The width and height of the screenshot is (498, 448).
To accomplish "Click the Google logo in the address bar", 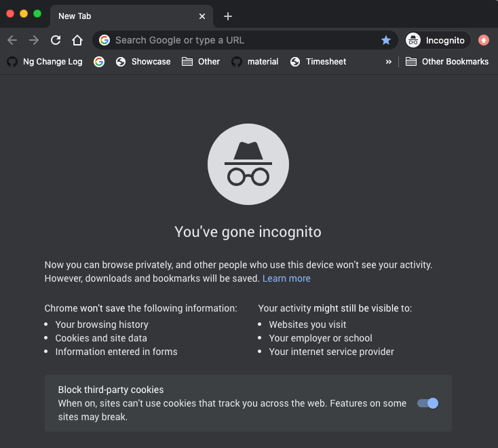I will click(104, 40).
